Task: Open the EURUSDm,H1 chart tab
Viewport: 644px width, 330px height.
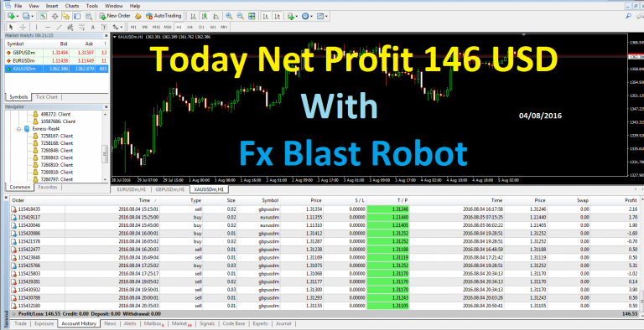Action: (131, 189)
